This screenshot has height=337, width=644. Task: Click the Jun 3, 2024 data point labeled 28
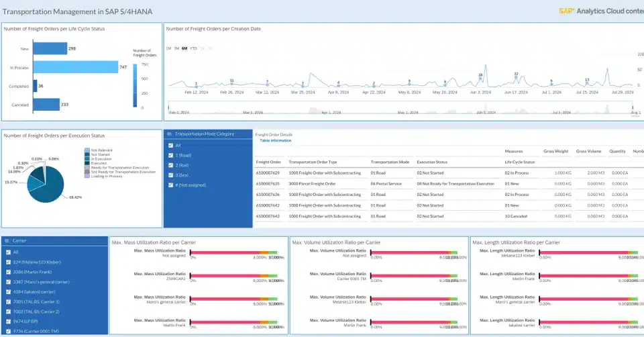480,80
